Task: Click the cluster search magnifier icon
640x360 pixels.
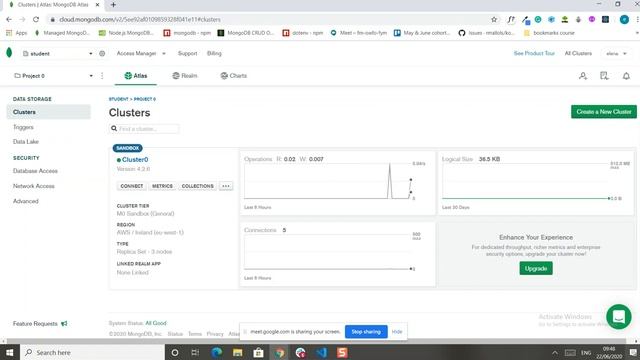Action: (114, 129)
